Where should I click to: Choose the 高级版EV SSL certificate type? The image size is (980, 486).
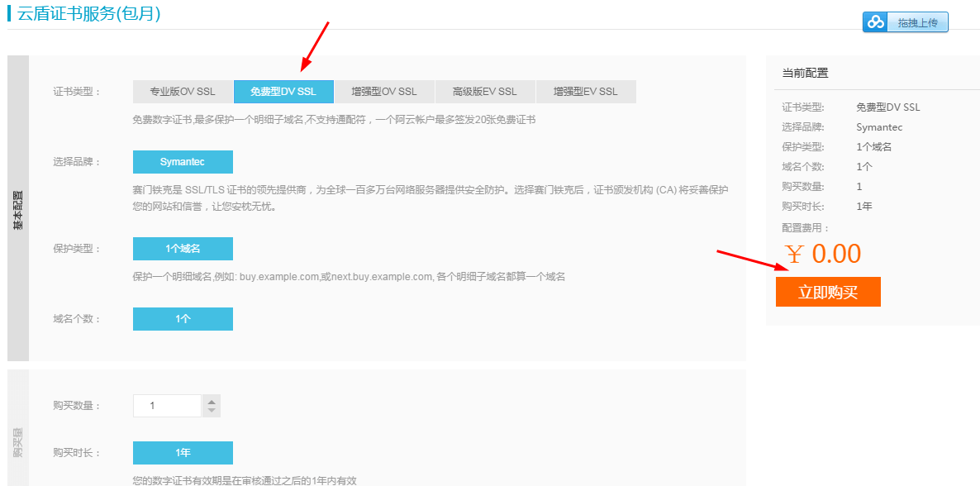tap(485, 91)
